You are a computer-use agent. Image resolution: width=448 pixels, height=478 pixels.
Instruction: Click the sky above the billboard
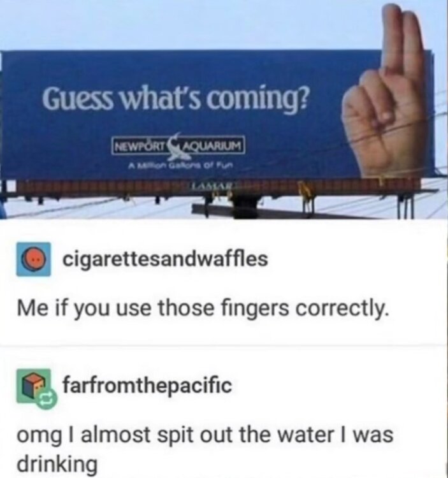click(183, 24)
